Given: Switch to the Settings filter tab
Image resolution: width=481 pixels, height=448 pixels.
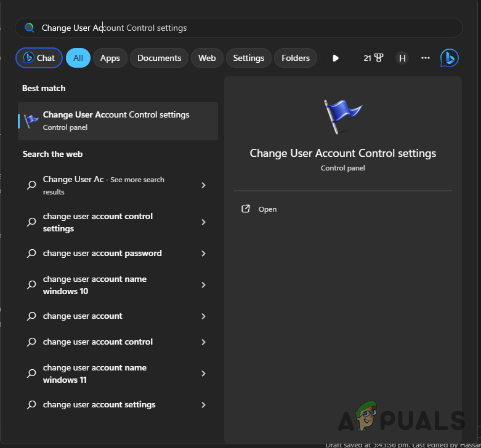Looking at the screenshot, I should point(248,58).
